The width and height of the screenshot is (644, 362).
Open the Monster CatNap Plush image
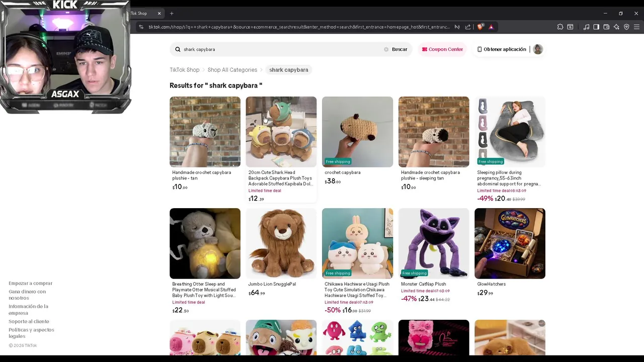pos(434,243)
